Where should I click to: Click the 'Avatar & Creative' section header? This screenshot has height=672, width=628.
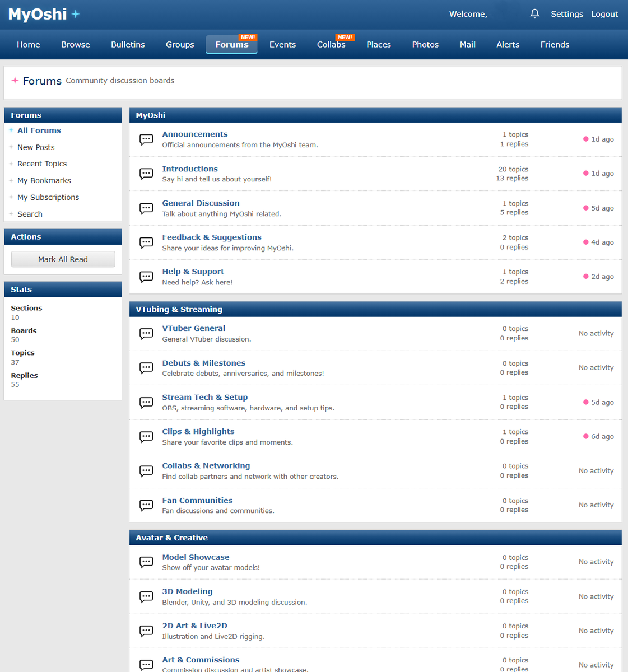coord(375,538)
